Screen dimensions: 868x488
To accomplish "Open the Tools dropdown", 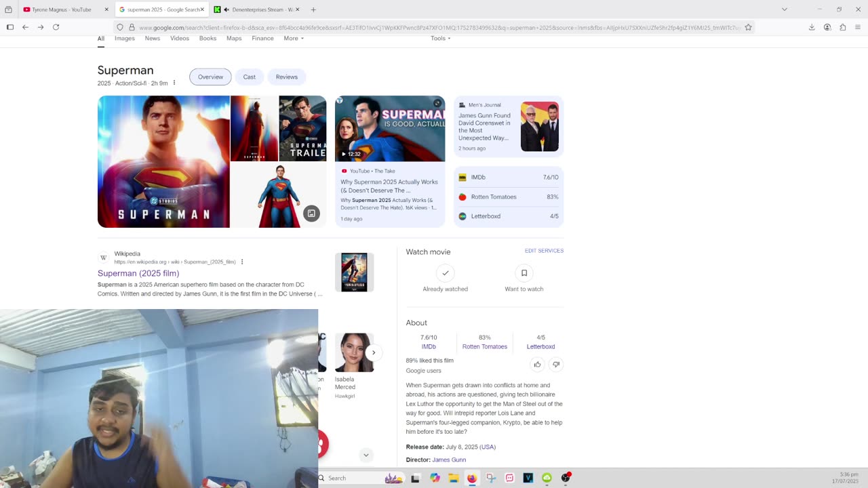I will point(441,38).
